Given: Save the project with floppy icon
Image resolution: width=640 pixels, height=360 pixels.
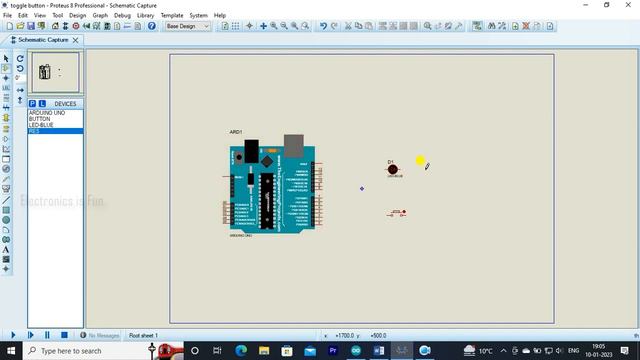Looking at the screenshot, I should 31,26.
